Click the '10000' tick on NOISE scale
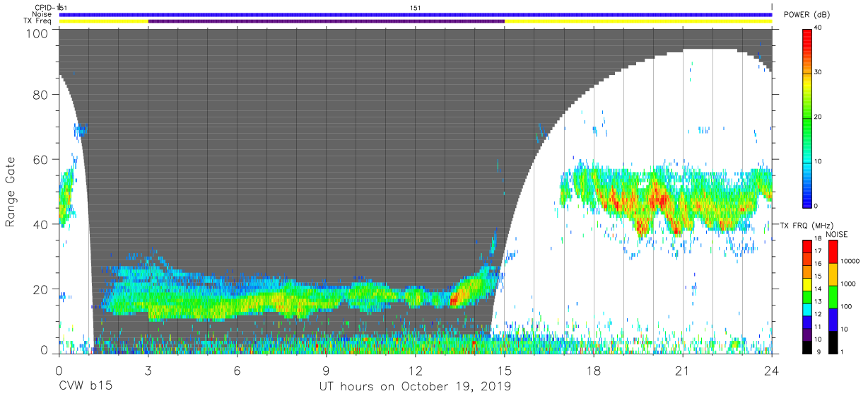Screen dimensions: 868x401 (x=849, y=262)
